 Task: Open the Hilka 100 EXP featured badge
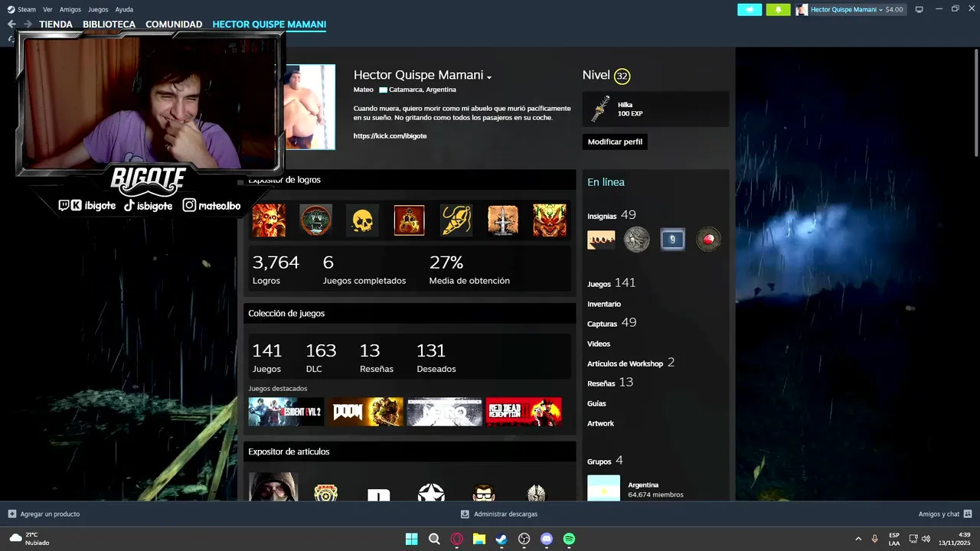(655, 109)
